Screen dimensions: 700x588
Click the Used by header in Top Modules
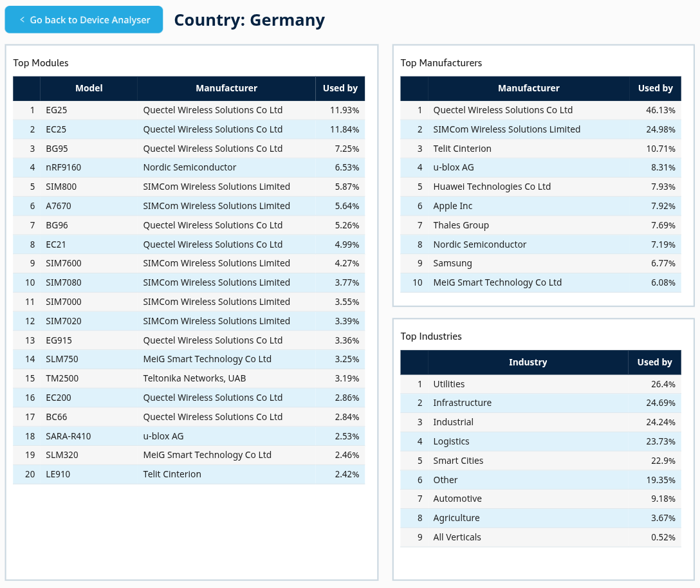pyautogui.click(x=340, y=88)
